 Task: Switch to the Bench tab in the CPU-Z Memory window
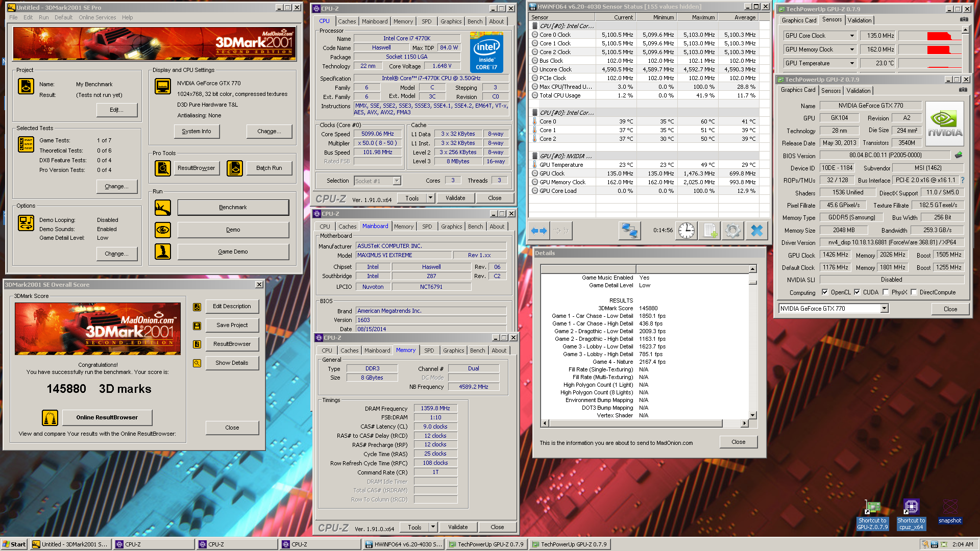coord(477,350)
